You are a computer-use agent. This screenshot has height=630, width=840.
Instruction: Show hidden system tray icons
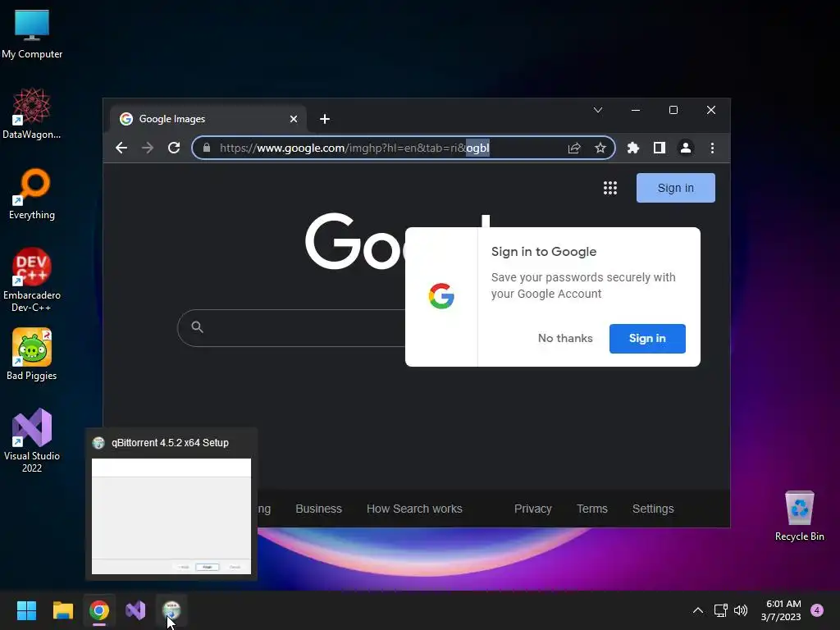[x=698, y=610]
